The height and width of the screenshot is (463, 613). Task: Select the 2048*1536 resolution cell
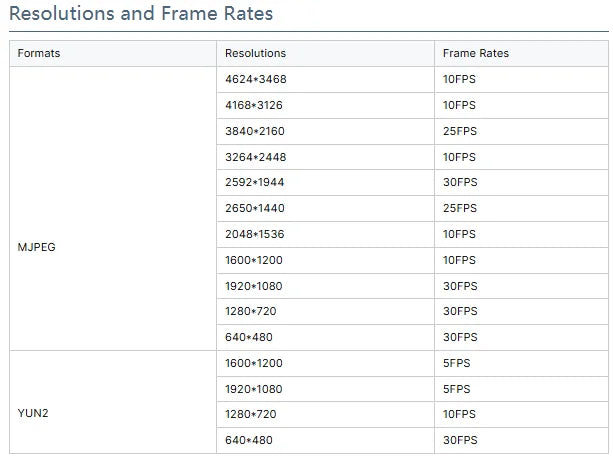(x=325, y=234)
